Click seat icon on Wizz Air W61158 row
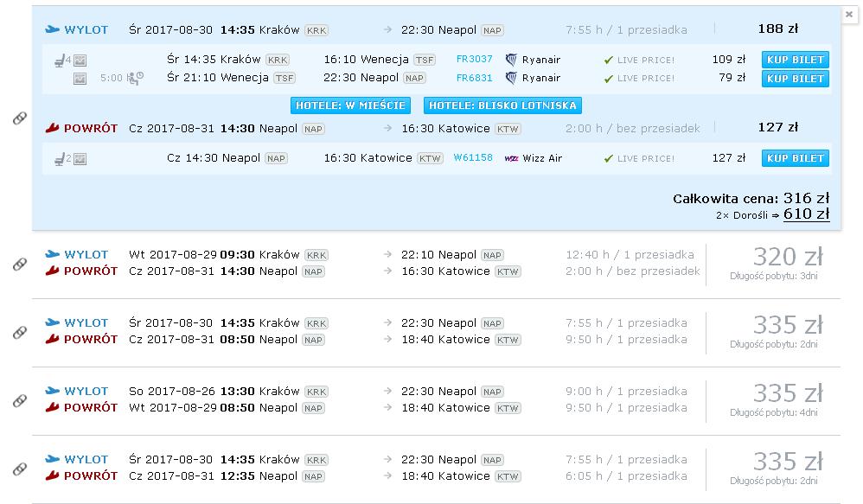This screenshot has height=504, width=863. tap(60, 160)
